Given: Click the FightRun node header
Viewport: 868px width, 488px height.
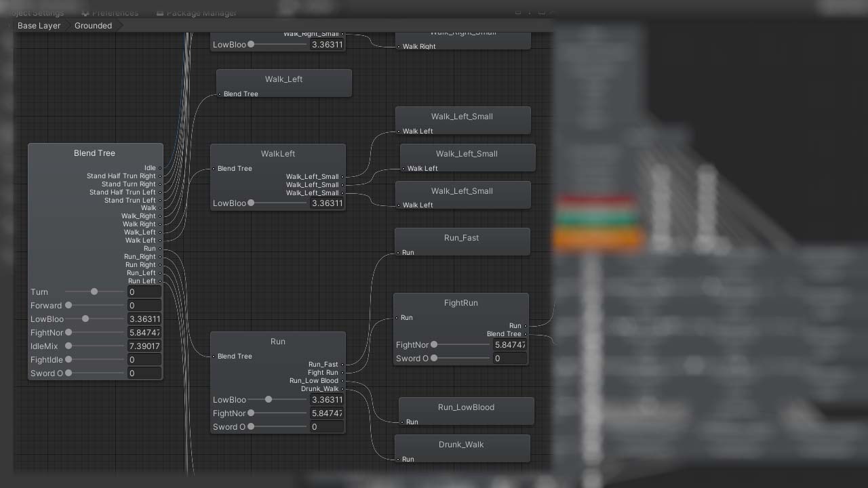Looking at the screenshot, I should coord(461,303).
